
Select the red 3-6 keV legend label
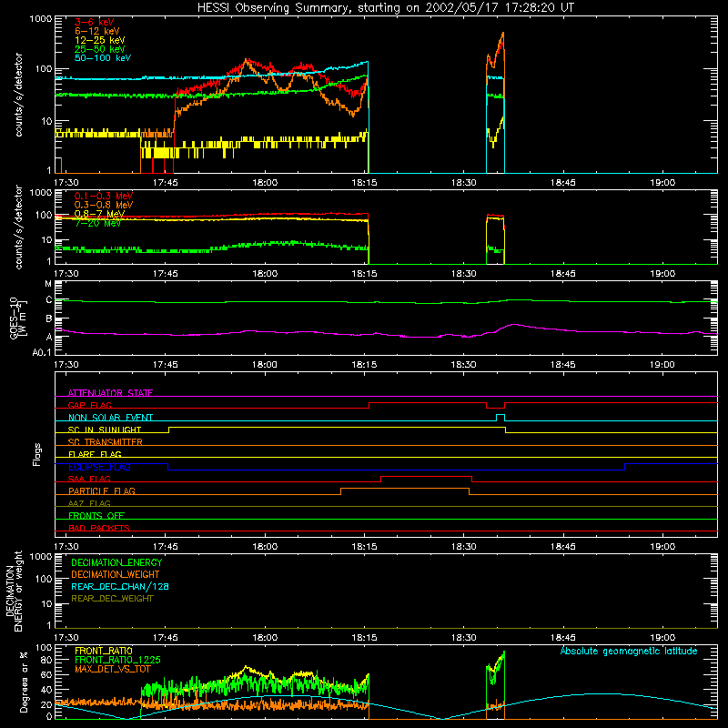(x=95, y=22)
